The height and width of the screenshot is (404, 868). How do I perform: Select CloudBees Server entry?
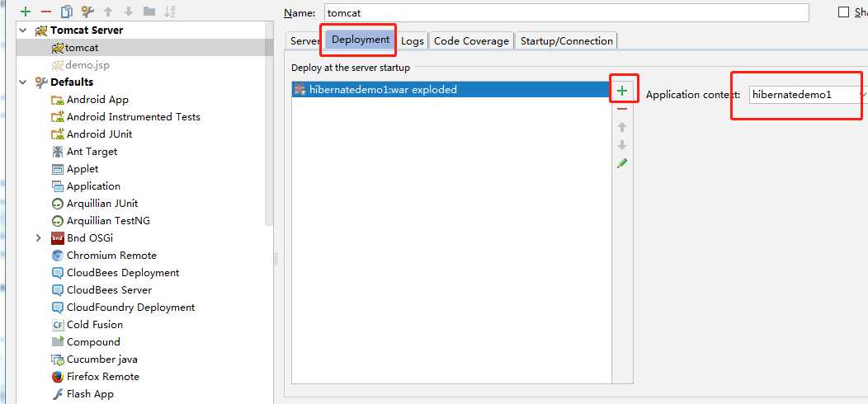tap(109, 290)
